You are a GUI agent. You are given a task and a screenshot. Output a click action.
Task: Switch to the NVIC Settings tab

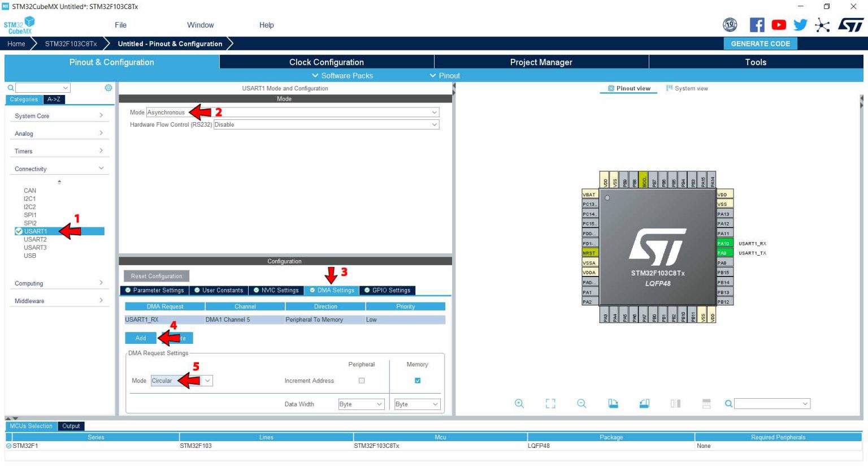(276, 290)
